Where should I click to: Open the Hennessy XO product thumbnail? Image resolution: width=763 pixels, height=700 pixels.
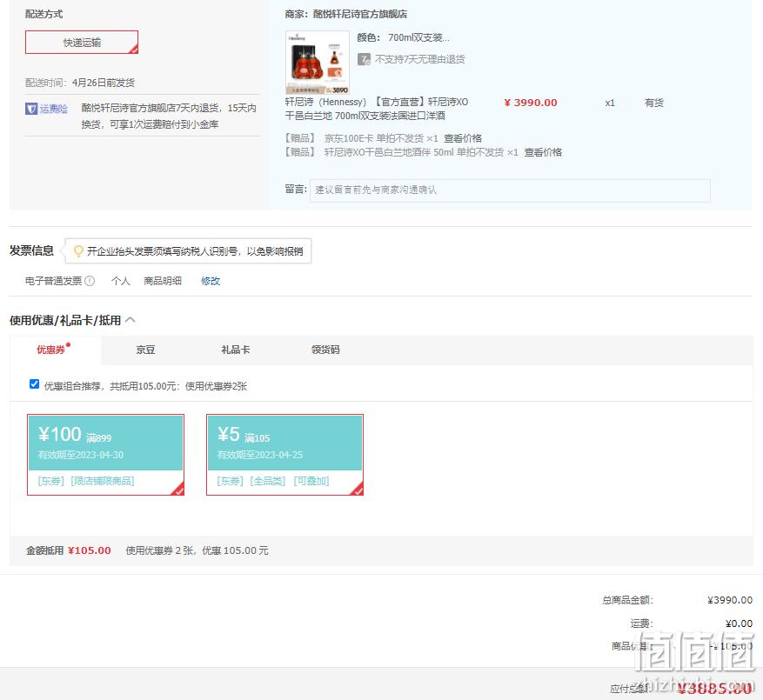click(x=318, y=63)
